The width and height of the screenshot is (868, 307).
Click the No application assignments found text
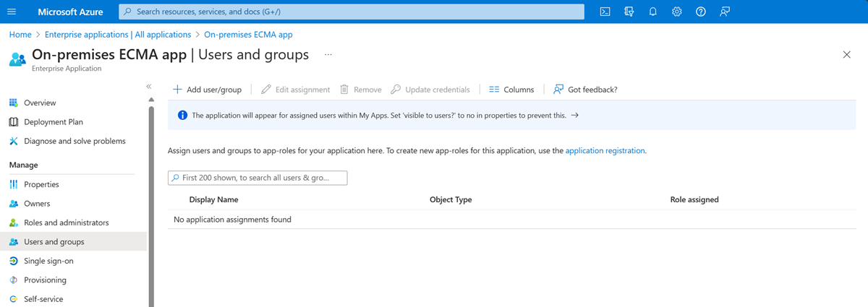pos(233,219)
